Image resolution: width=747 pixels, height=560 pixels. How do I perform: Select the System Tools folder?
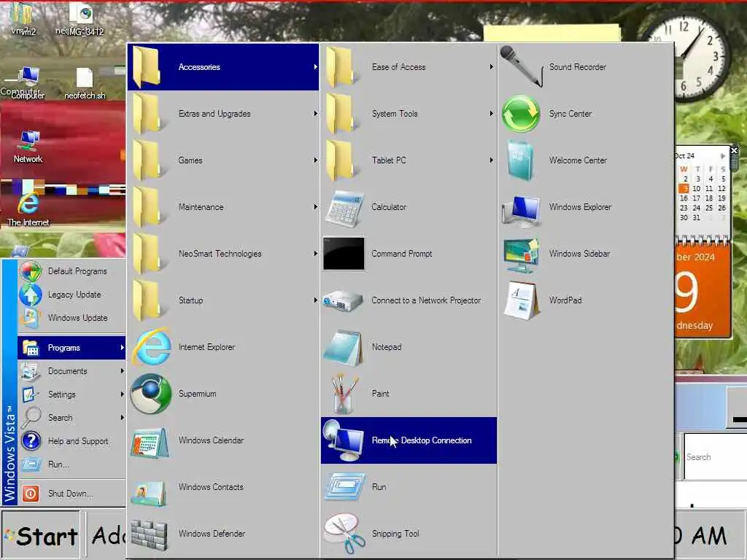[x=409, y=114]
